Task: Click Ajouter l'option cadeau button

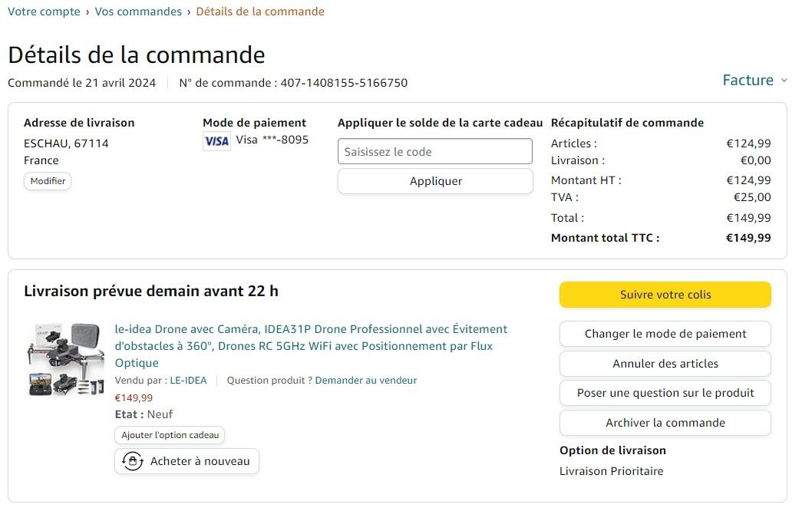Action: 170,435
